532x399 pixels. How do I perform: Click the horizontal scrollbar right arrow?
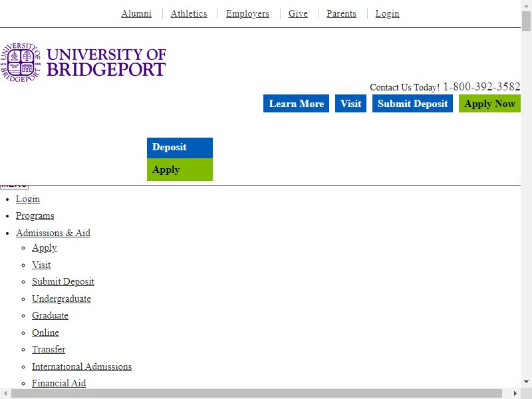tap(515, 394)
